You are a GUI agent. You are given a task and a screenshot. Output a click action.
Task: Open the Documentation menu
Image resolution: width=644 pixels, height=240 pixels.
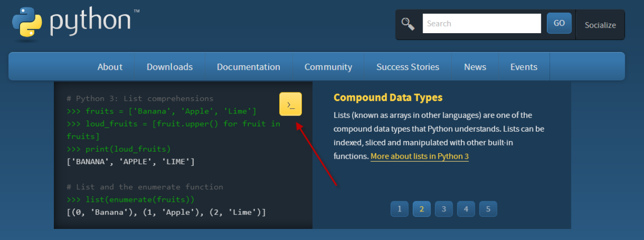click(249, 67)
